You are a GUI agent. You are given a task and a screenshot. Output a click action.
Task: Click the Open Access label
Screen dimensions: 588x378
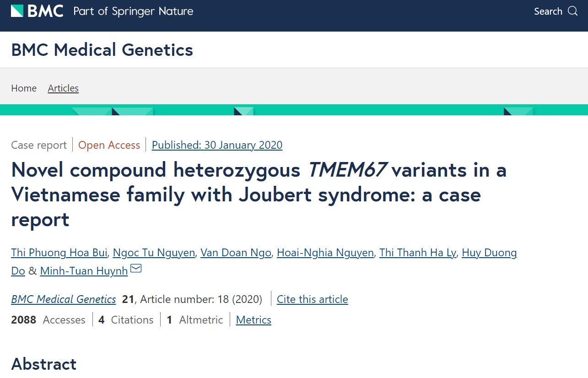[109, 145]
